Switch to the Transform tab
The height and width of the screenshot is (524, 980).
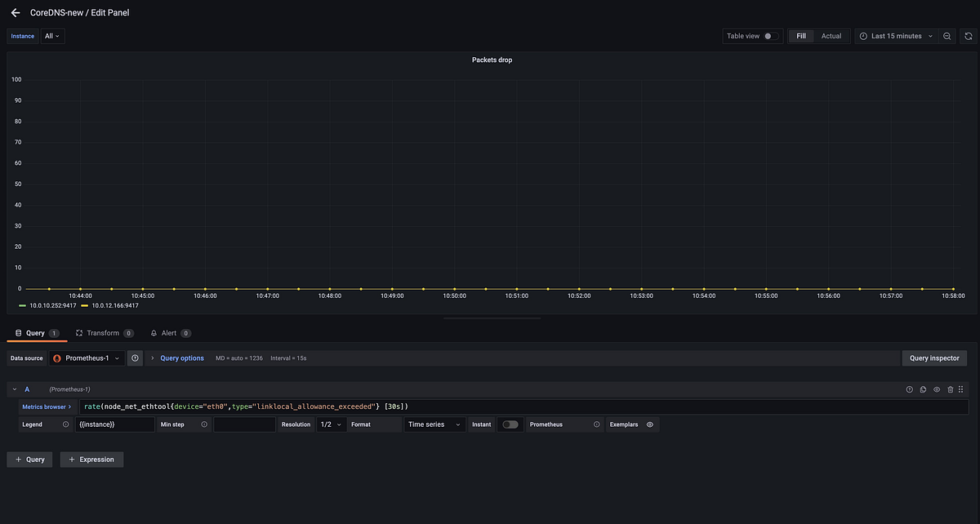pyautogui.click(x=102, y=333)
